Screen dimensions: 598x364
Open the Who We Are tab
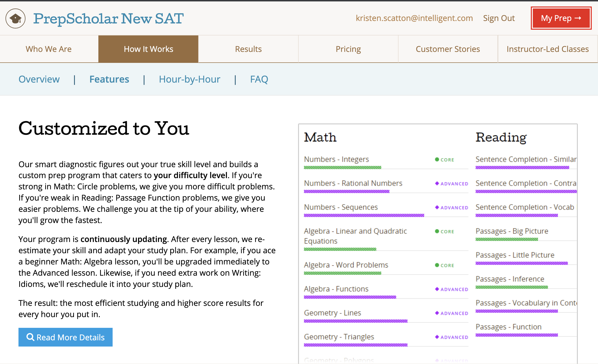pos(49,49)
